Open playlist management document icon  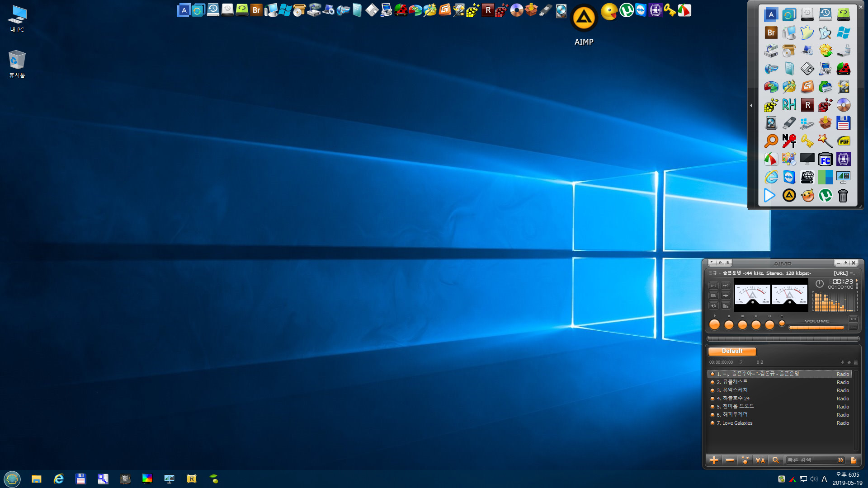point(853,460)
